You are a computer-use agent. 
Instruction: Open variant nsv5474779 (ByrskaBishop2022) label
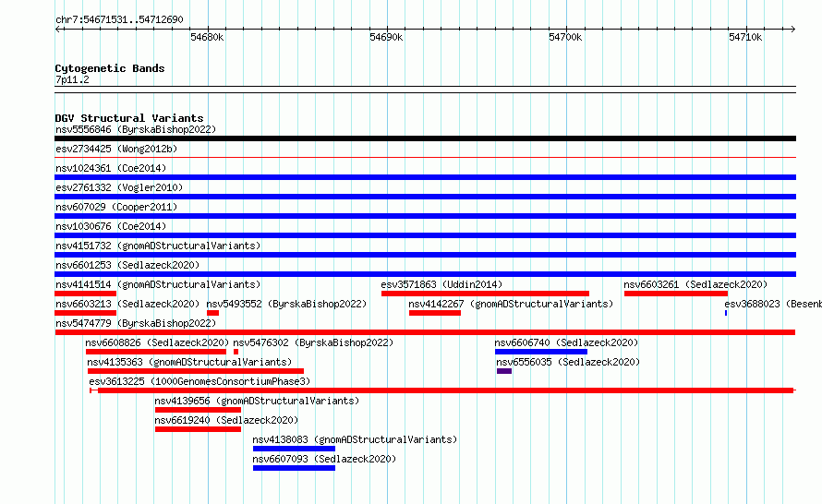click(x=136, y=323)
